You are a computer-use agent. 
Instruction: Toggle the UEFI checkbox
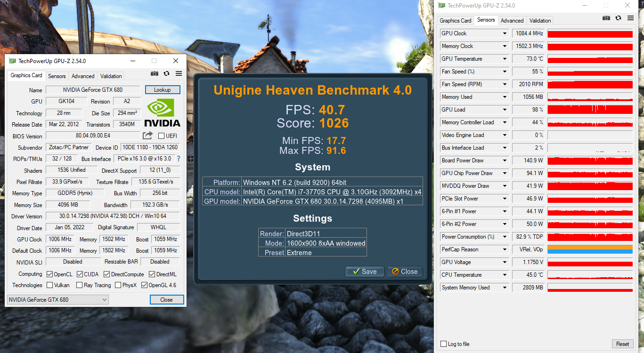click(x=162, y=136)
